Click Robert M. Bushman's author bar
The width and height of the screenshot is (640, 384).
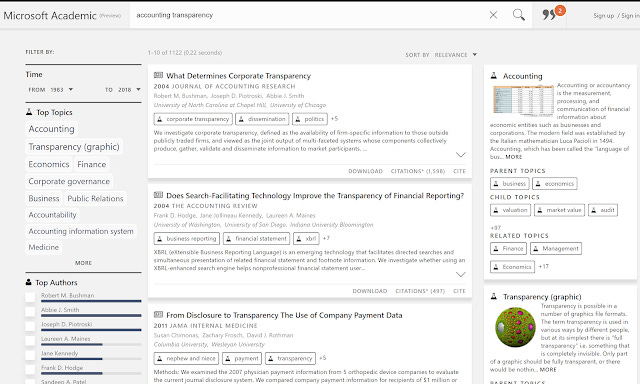click(91, 301)
